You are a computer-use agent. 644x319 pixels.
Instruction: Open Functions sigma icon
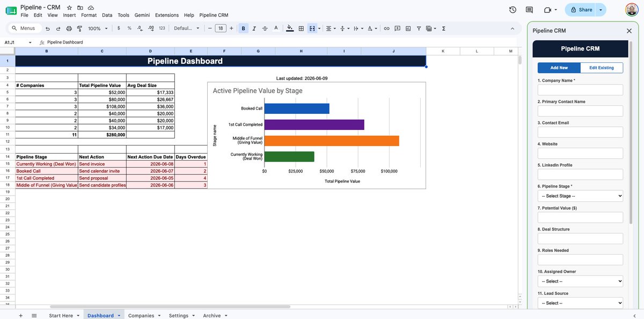pos(444,28)
